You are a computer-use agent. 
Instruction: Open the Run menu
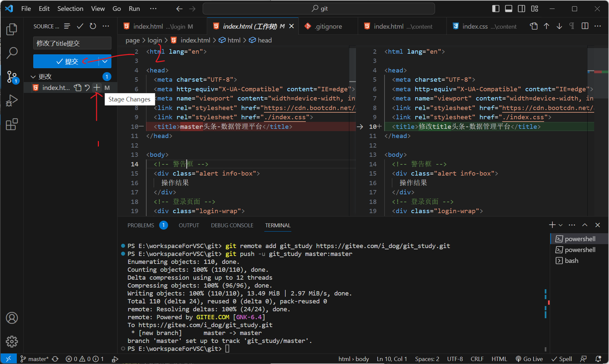[134, 9]
